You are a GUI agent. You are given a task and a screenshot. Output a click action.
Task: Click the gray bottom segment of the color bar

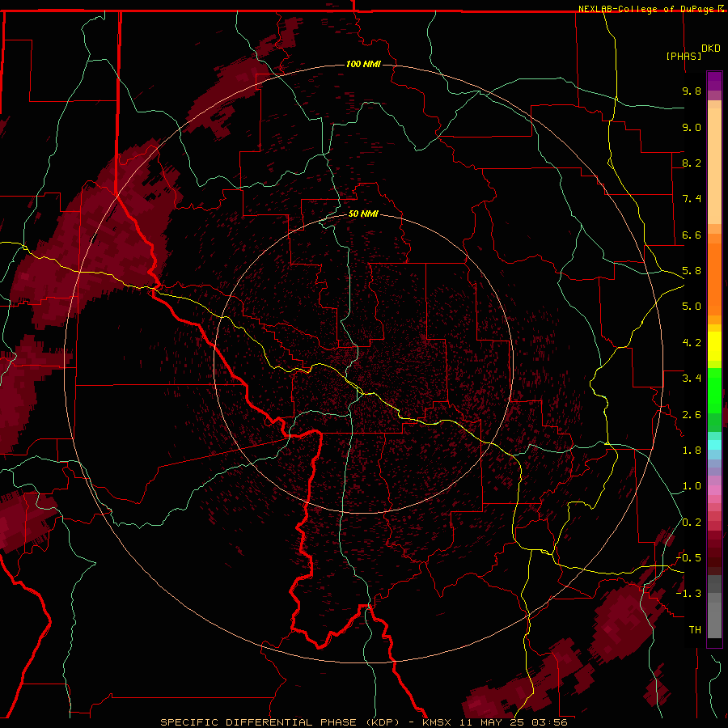point(714,620)
